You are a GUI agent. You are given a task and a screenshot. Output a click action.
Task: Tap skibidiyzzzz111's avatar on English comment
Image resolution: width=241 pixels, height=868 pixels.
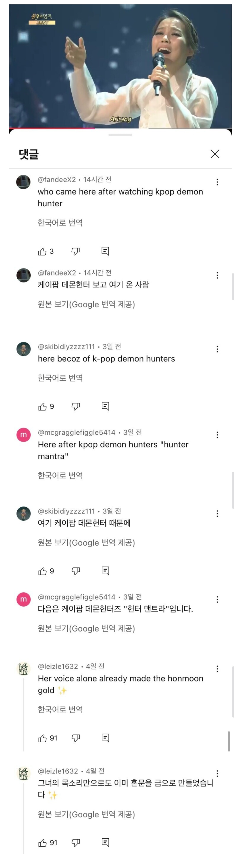tap(24, 349)
